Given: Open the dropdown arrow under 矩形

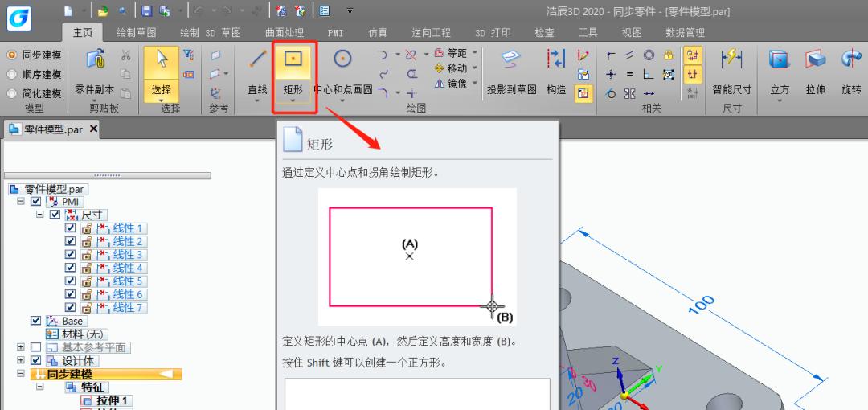Looking at the screenshot, I should click(x=293, y=101).
